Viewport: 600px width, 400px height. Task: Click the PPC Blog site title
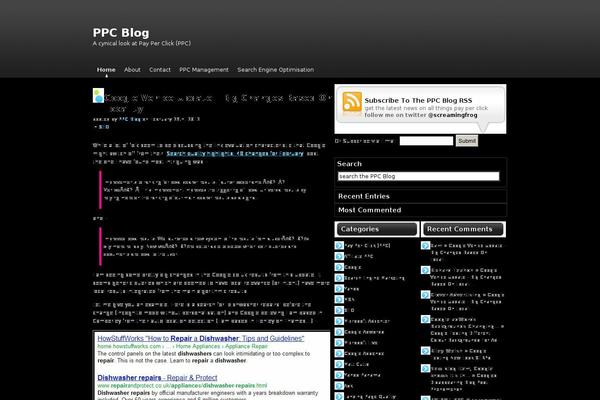[121, 33]
